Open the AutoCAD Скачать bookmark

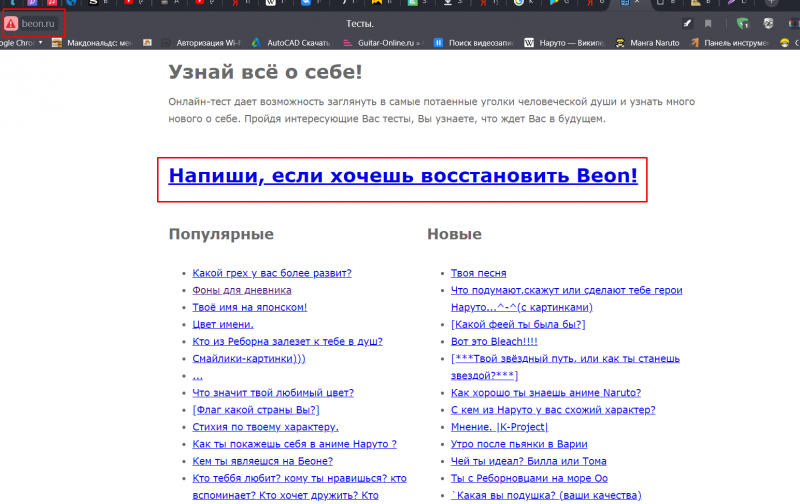(291, 43)
